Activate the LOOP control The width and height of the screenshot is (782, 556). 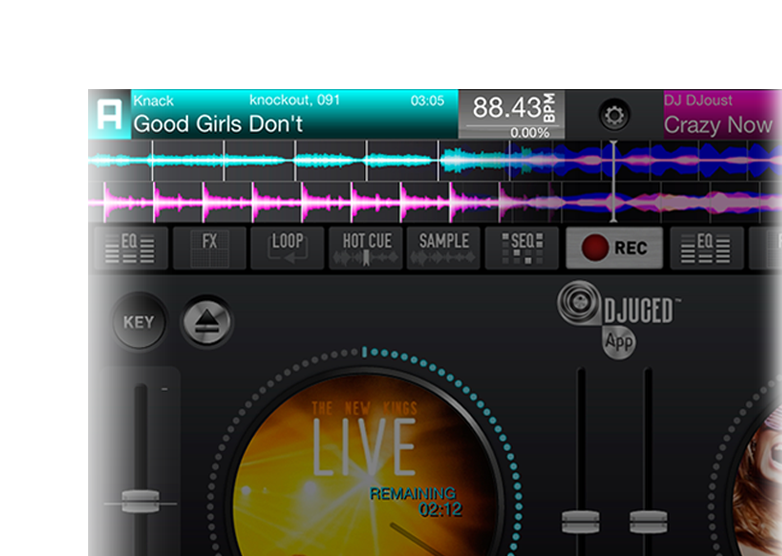[x=287, y=248]
